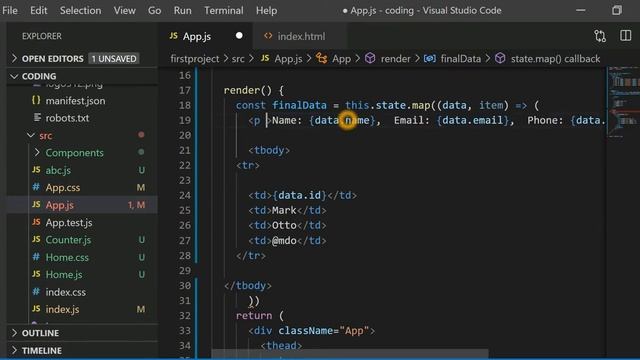640x360 pixels.
Task: Expand the Timeline section
Action: point(42,351)
